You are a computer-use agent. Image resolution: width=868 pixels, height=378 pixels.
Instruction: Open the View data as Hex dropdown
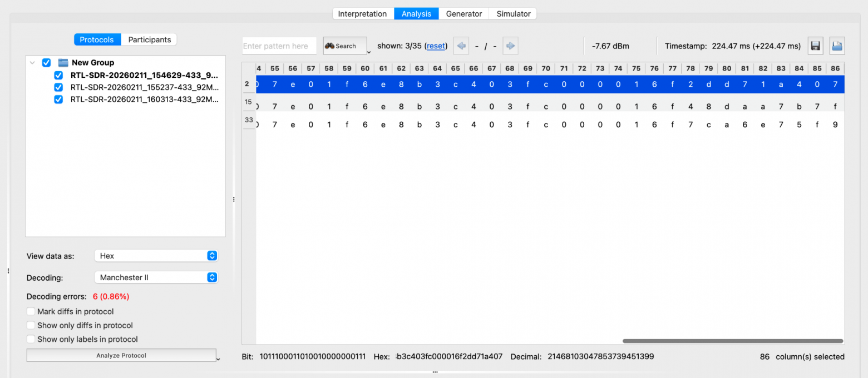156,256
